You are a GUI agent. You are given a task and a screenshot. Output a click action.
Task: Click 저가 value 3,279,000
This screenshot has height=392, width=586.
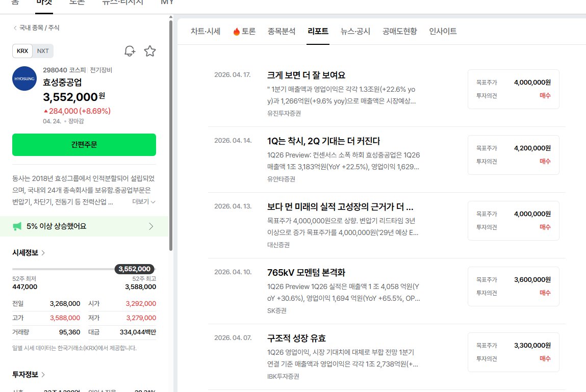[141, 318]
